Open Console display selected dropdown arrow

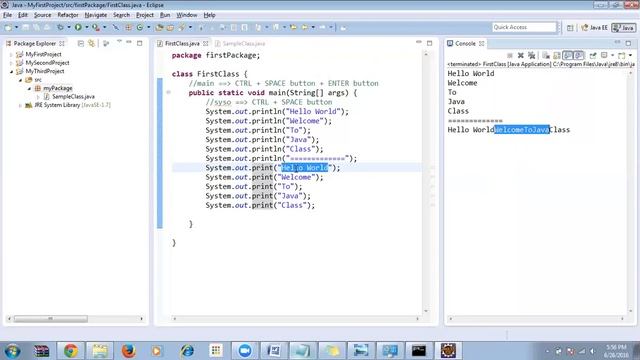click(x=613, y=56)
